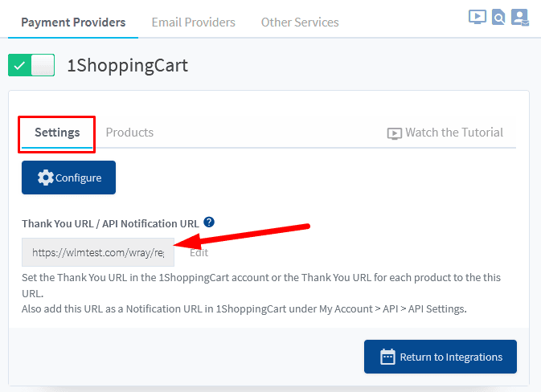
Task: Click Watch the Tutorial link
Action: coord(445,133)
